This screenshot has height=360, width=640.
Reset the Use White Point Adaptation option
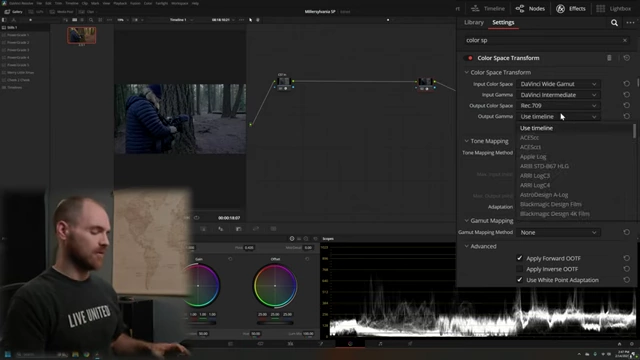(627, 280)
